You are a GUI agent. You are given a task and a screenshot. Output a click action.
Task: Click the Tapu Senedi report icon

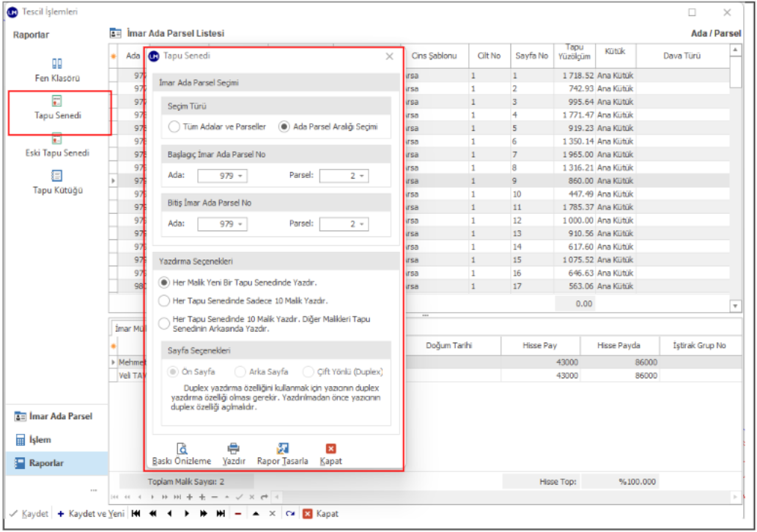point(57,102)
